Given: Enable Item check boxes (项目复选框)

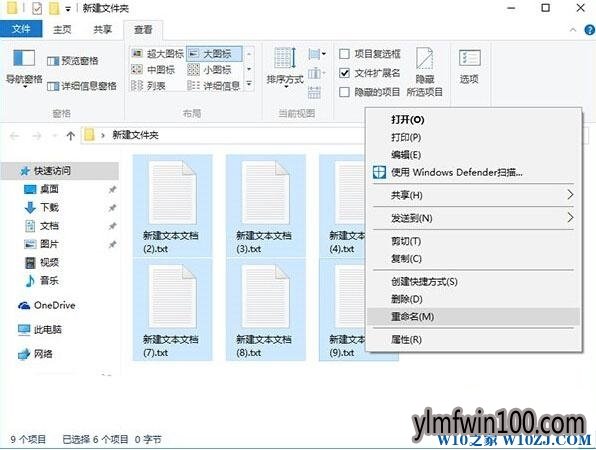Looking at the screenshot, I should tap(369, 54).
